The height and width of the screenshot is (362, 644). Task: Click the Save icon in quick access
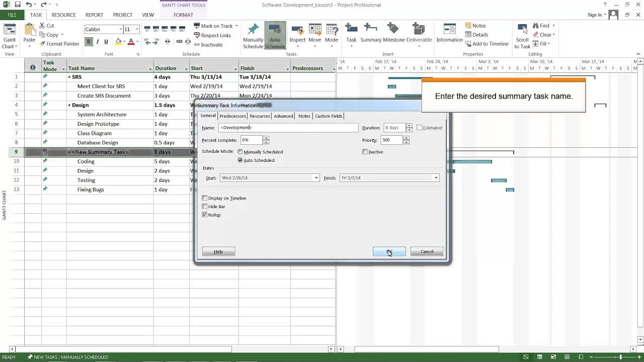tap(18, 5)
